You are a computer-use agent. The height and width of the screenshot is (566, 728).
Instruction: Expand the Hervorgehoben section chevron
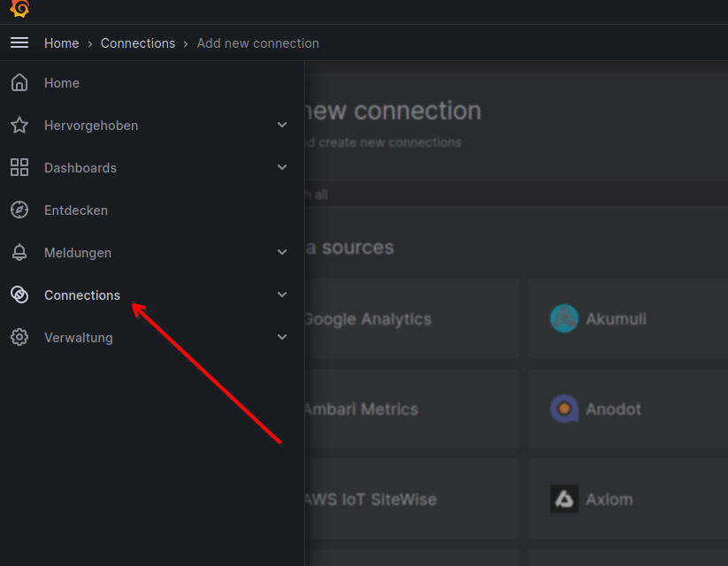coord(282,126)
